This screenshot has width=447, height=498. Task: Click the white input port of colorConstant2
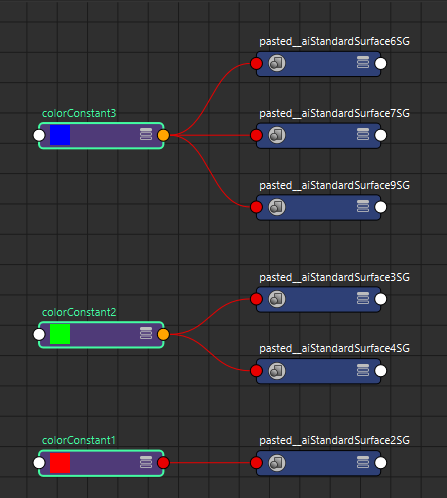point(39,334)
